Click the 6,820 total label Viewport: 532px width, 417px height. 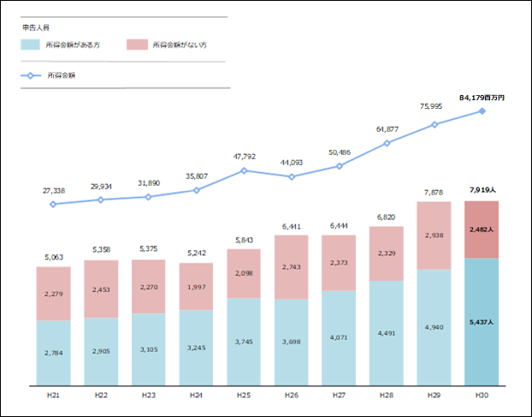click(x=386, y=217)
